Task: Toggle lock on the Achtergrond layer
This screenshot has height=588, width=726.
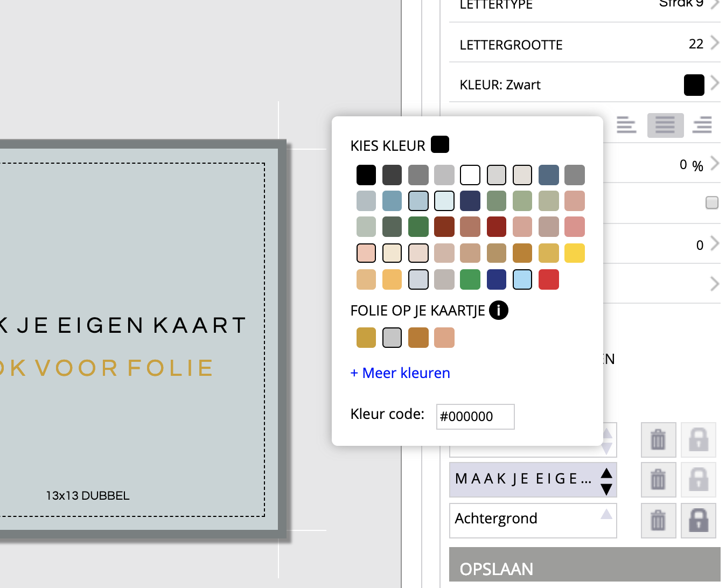Action: [x=699, y=521]
